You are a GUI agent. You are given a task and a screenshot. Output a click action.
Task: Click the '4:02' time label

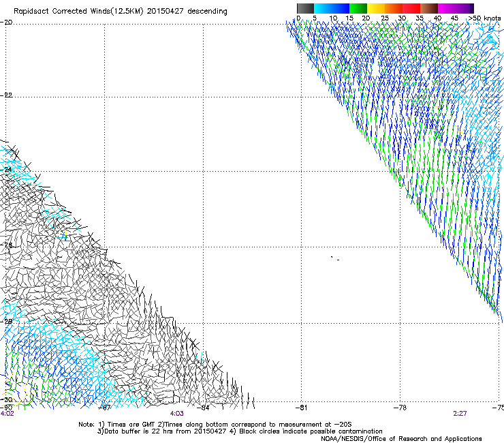[x=7, y=414]
